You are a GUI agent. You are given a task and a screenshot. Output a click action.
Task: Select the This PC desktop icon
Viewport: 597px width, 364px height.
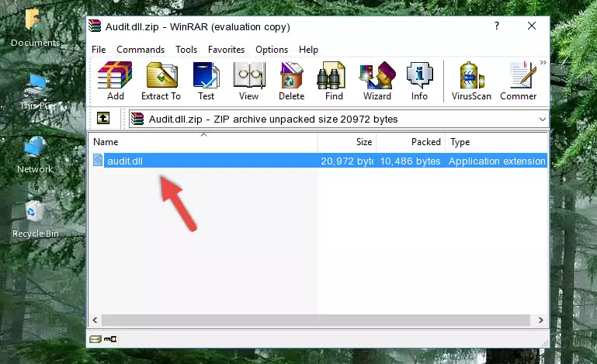36,92
